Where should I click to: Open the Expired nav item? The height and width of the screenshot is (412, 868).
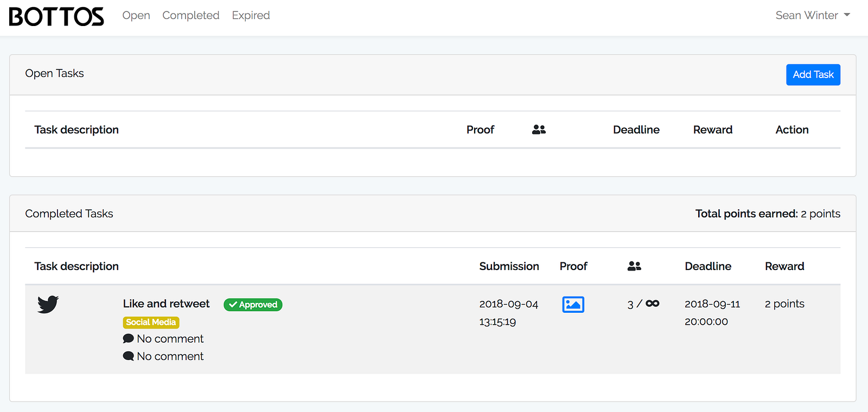tap(251, 15)
